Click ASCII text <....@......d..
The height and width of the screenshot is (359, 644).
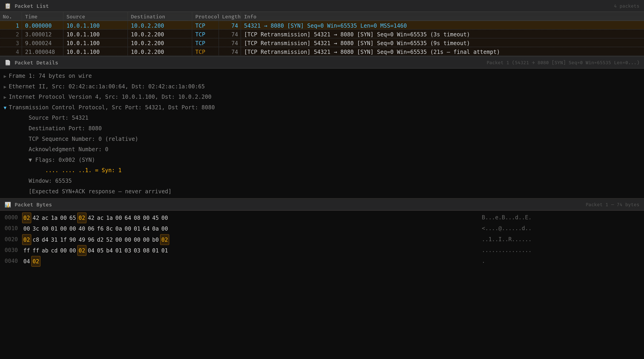506,229
